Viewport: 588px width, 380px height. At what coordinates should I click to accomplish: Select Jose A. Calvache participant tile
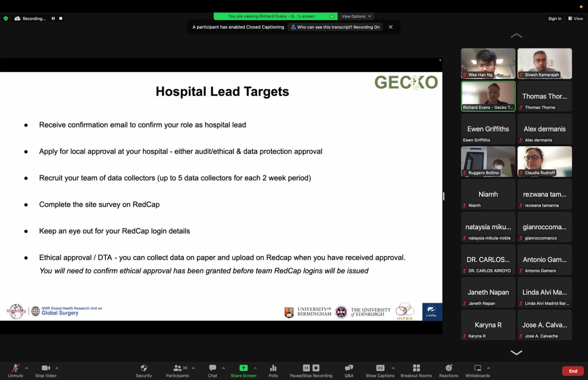(x=544, y=325)
